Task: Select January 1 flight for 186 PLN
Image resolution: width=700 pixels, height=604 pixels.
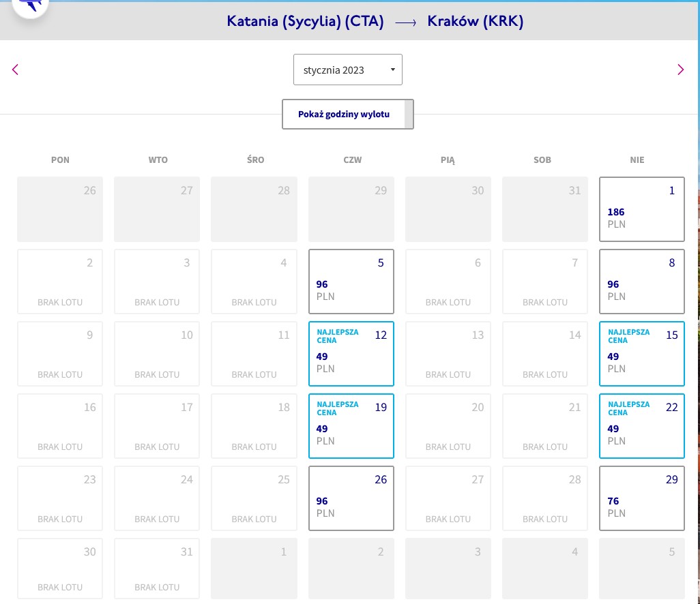Action: (x=641, y=209)
